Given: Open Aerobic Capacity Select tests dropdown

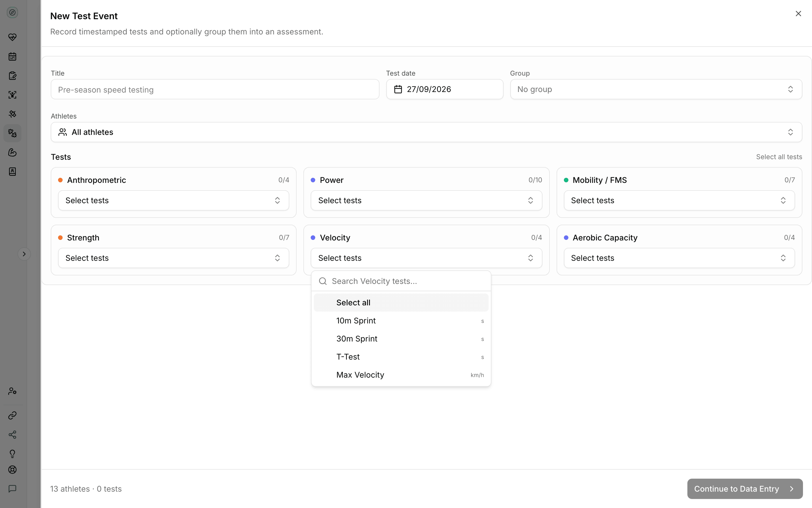Looking at the screenshot, I should pyautogui.click(x=679, y=258).
